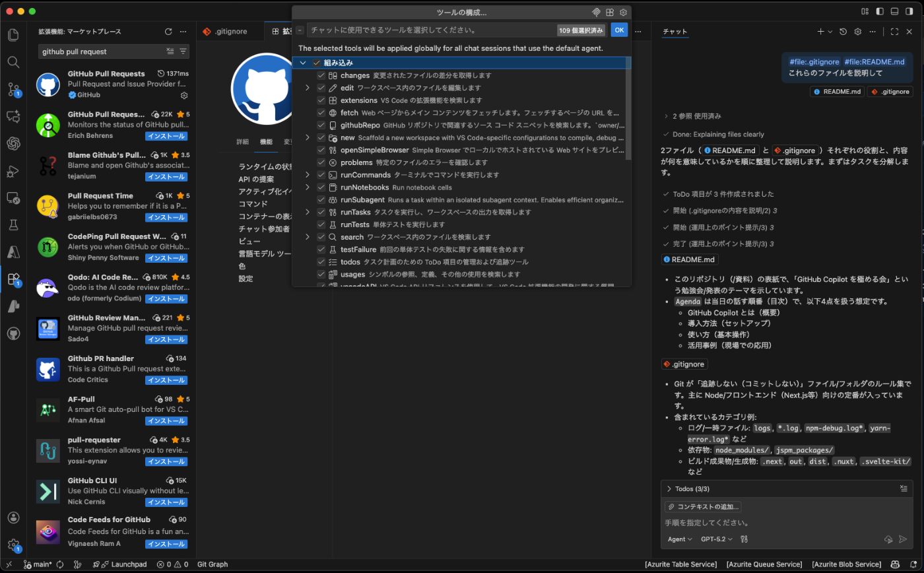
Task: Toggle the bottom panel layout icon
Action: pos(895,11)
